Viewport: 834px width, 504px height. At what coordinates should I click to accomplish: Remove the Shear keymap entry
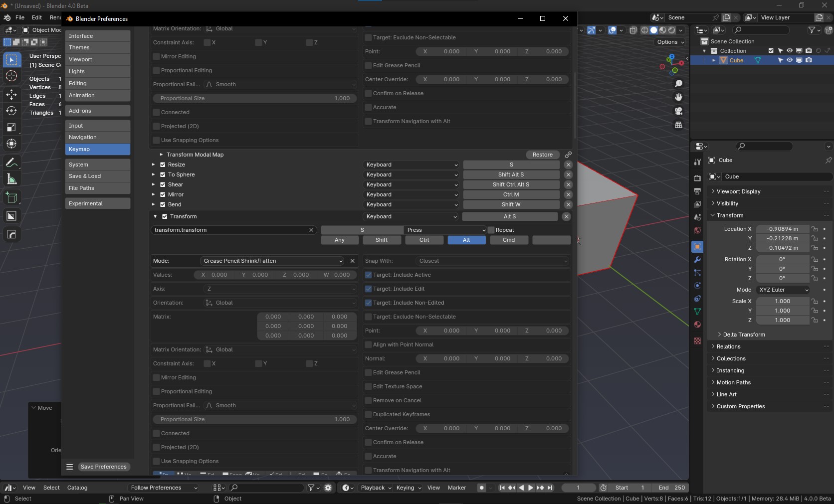(x=568, y=184)
